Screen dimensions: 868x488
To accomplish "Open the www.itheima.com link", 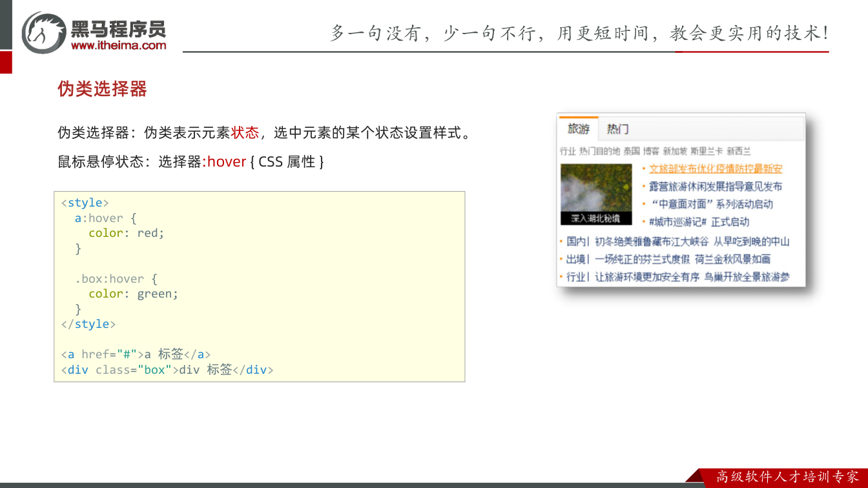I will pyautogui.click(x=119, y=45).
